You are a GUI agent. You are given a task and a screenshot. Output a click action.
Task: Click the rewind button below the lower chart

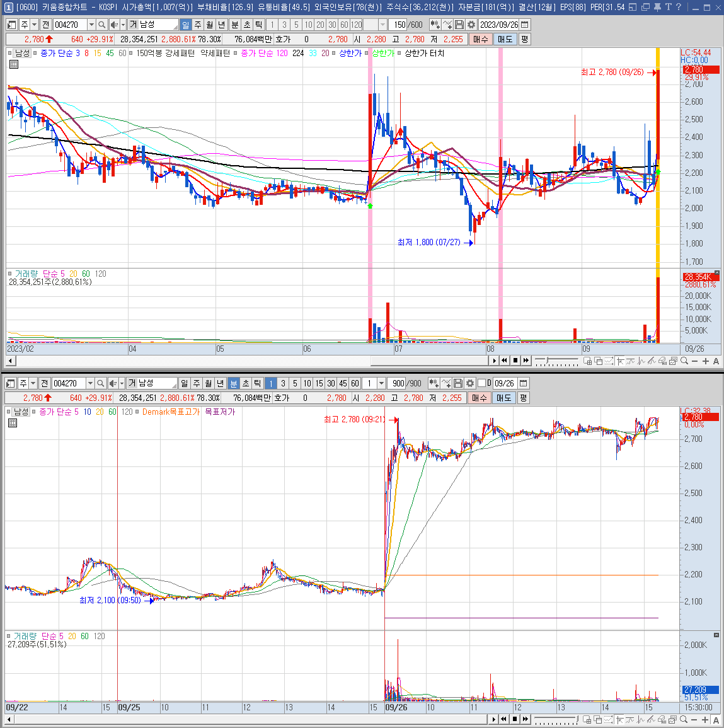tap(503, 719)
